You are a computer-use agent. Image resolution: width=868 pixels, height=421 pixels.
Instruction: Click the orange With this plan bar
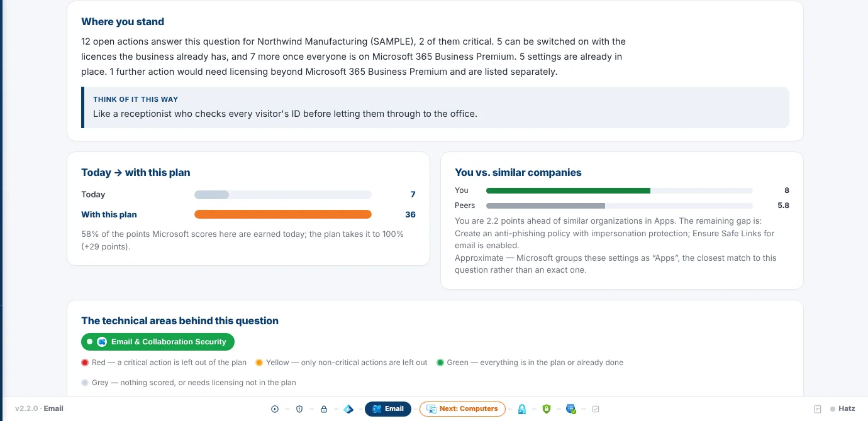click(x=283, y=214)
